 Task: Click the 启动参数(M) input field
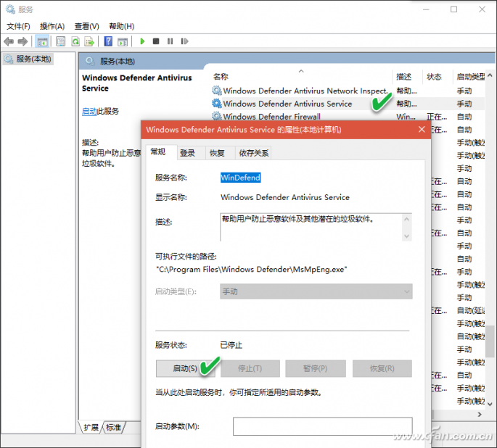322,426
